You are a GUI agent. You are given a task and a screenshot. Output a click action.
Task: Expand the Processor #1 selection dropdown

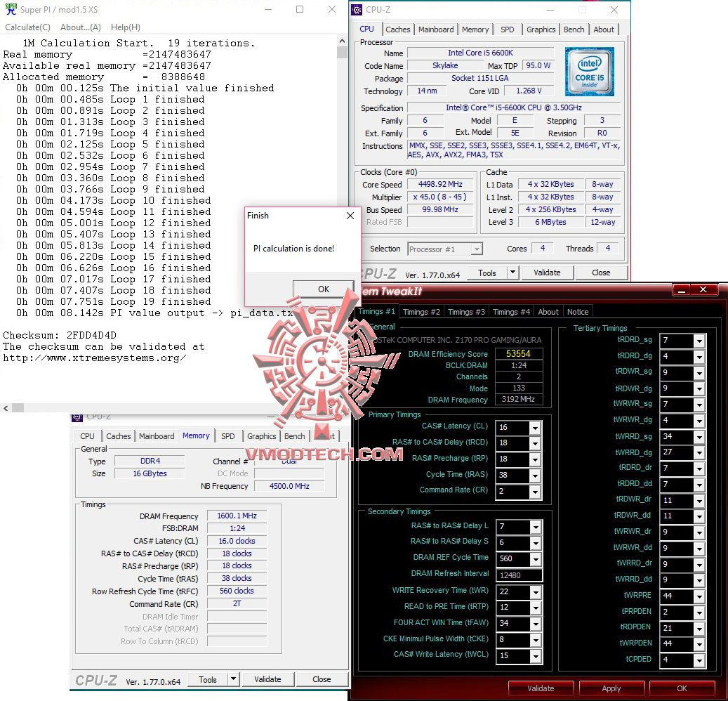tap(477, 249)
